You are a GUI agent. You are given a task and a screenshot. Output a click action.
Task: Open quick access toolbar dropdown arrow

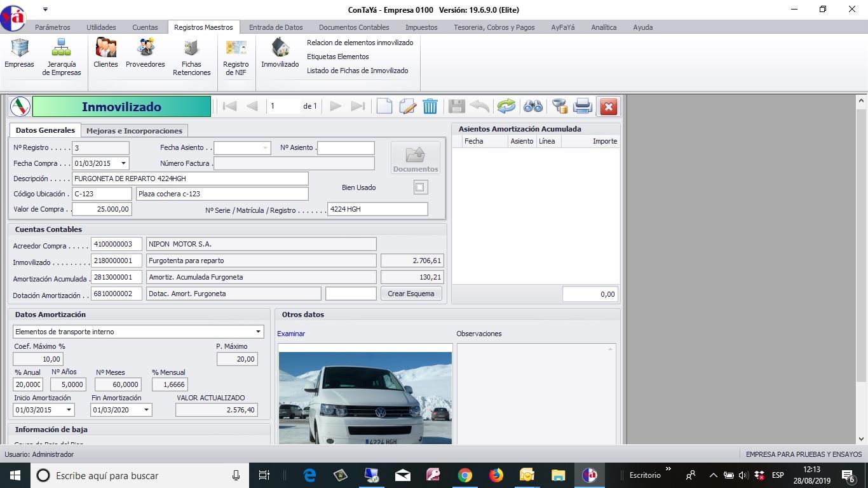click(x=46, y=10)
